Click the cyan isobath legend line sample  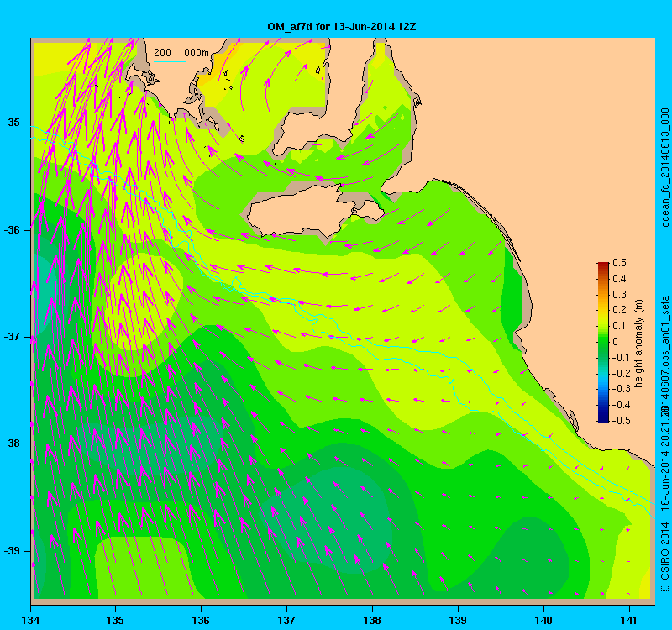[x=170, y=61]
